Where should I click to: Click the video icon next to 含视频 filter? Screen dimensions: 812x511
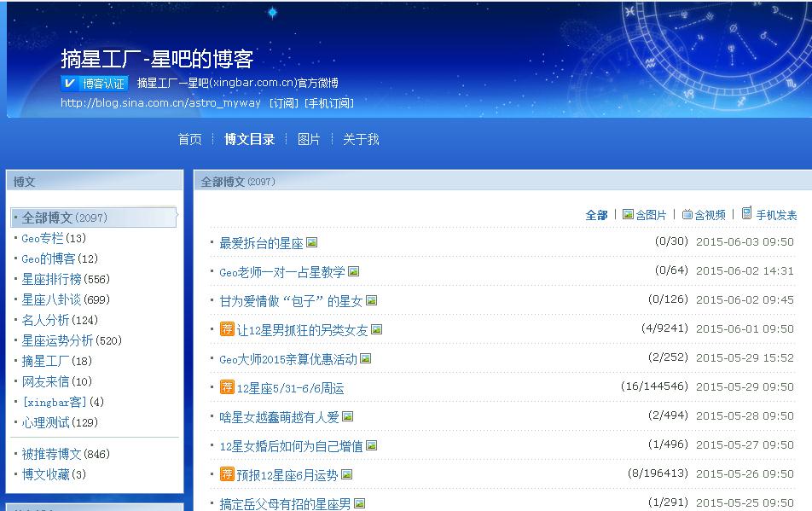[x=687, y=215]
